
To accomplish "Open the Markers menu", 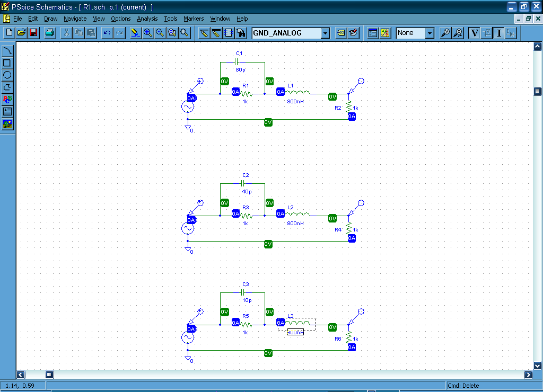I will coord(194,19).
